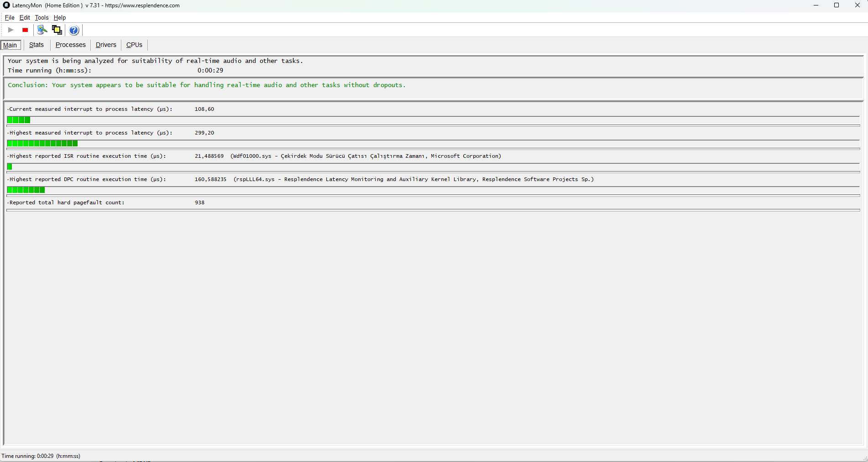
Task: Restore down the LatencyMon window
Action: click(837, 5)
